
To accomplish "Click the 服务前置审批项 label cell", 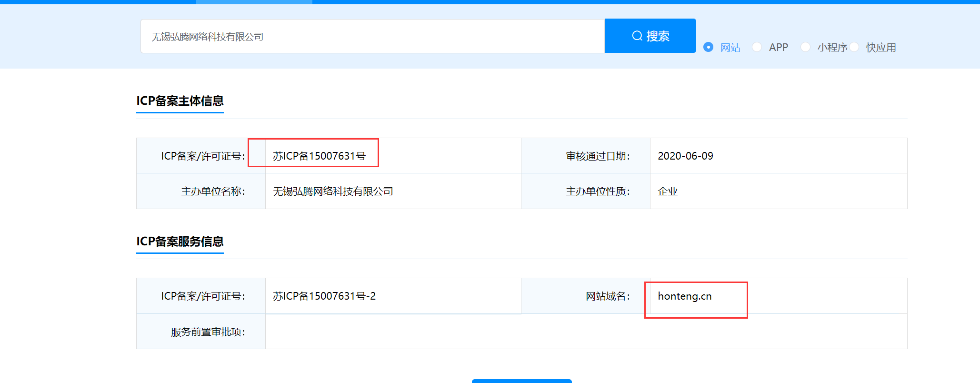I will pyautogui.click(x=208, y=332).
